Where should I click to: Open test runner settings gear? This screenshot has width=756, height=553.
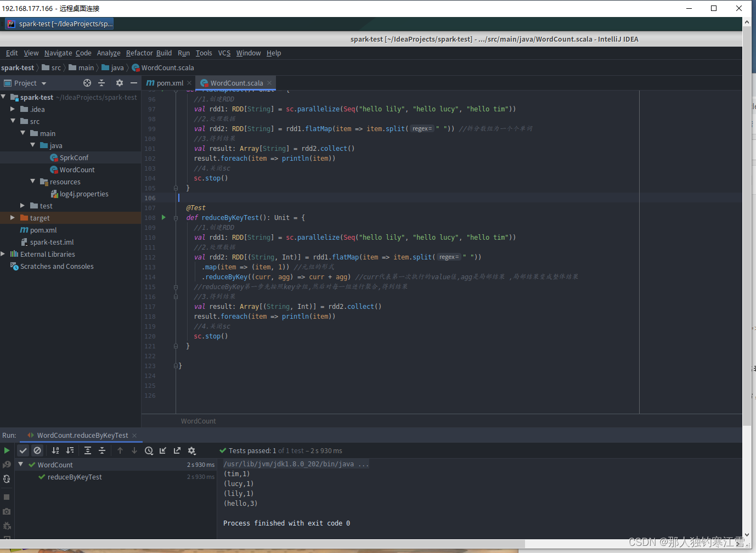pos(191,450)
